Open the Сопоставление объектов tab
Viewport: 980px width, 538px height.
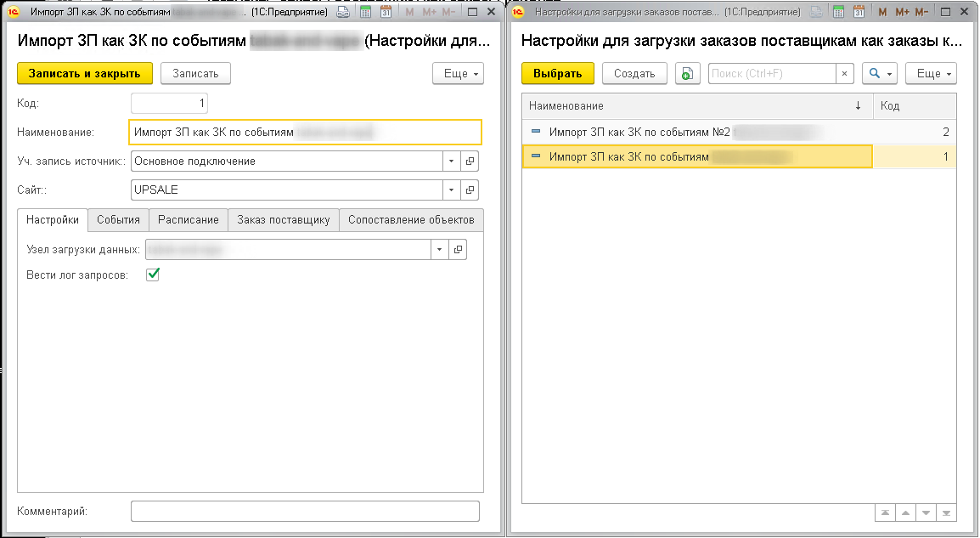click(411, 219)
